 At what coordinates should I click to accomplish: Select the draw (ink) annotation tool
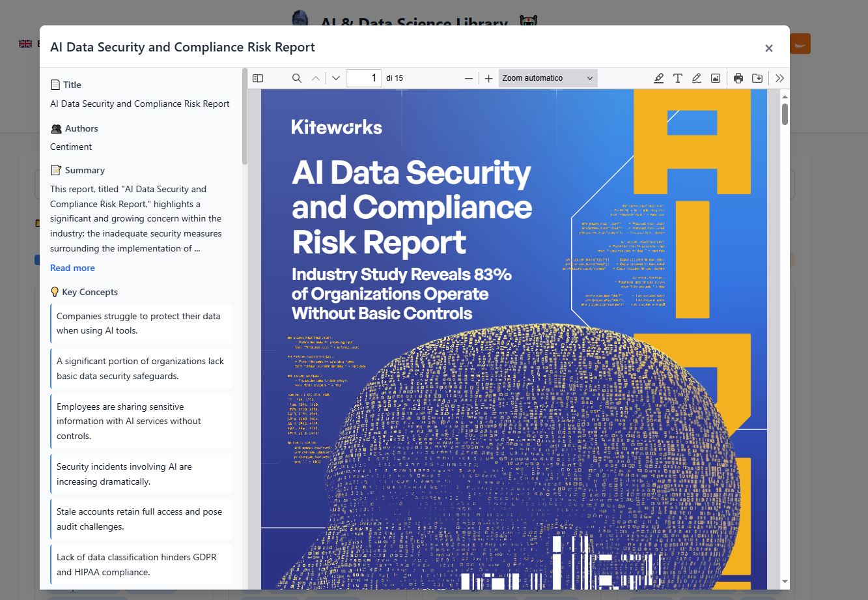[696, 78]
